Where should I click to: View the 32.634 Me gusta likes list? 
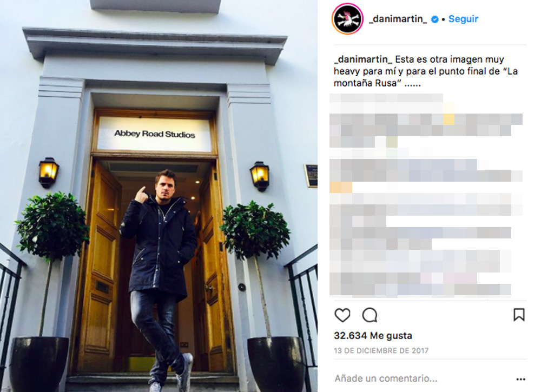pyautogui.click(x=373, y=335)
